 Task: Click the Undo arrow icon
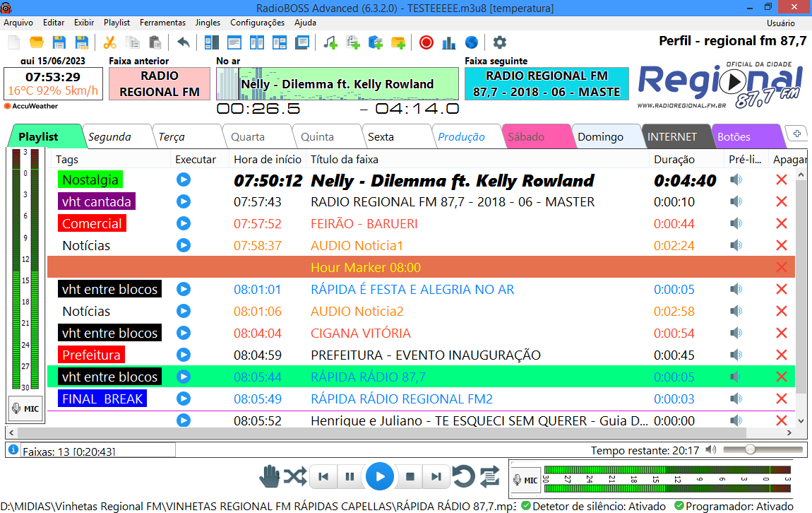(184, 42)
